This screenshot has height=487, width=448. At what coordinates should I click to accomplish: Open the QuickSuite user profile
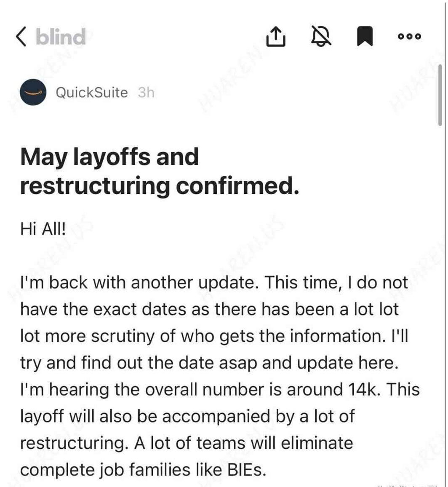[x=91, y=92]
